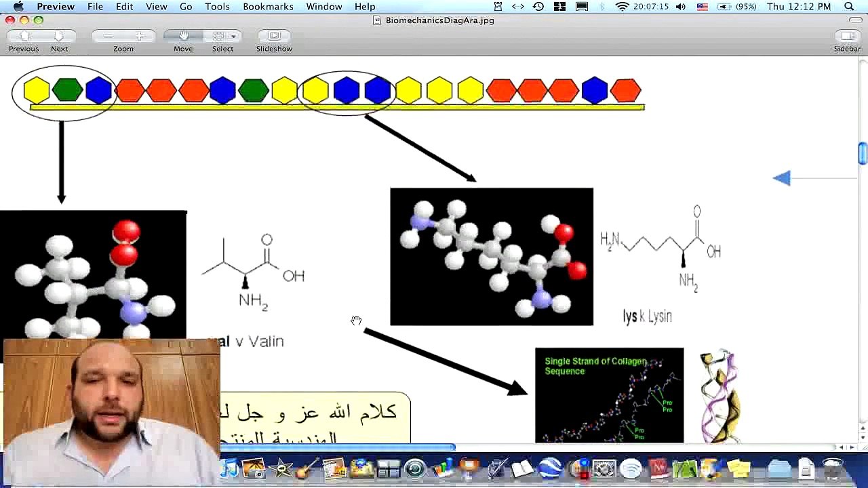The image size is (868, 488).
Task: Activate the Move hand tool
Action: [183, 36]
